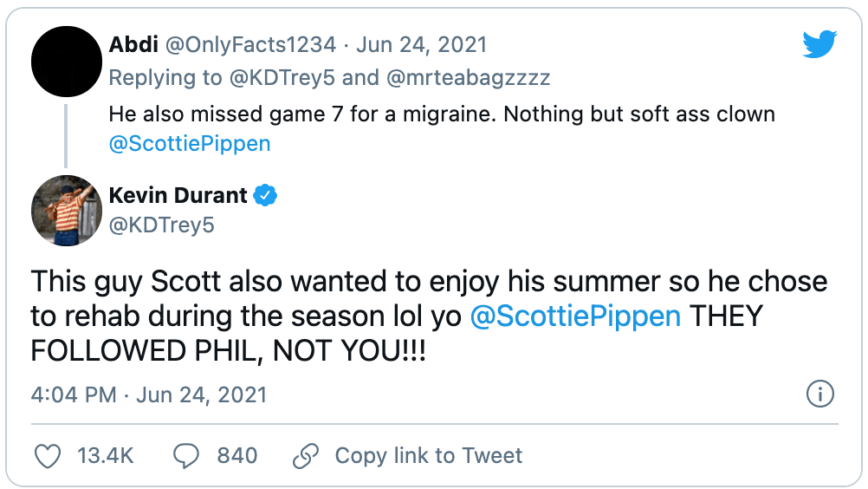Like the tweet with the heart icon
Screen dimensions: 868x489
[x=49, y=455]
